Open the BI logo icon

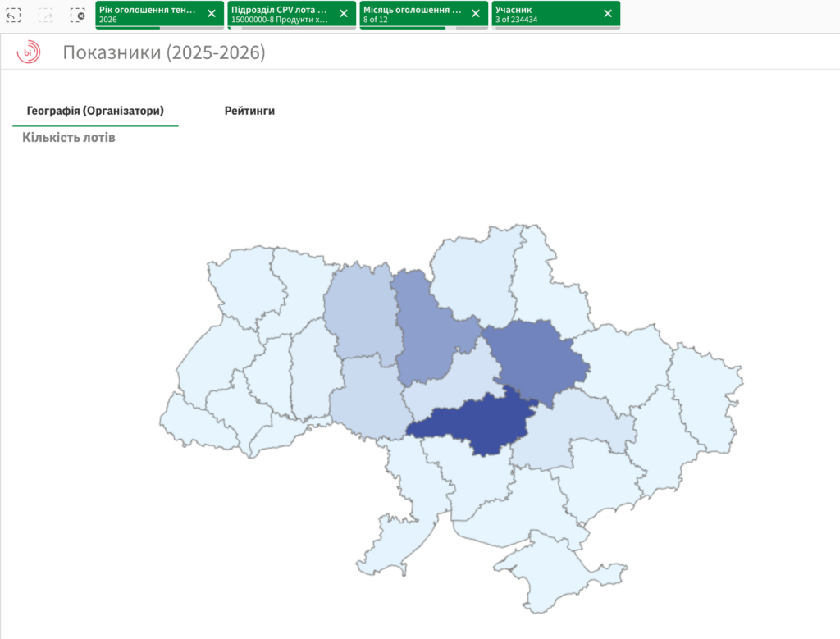(x=29, y=52)
